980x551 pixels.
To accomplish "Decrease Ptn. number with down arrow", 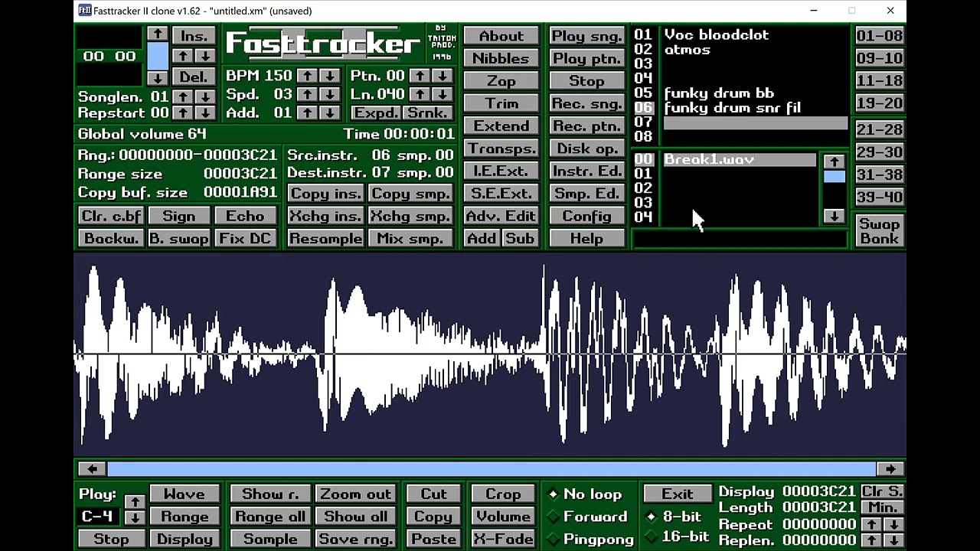I will (x=442, y=76).
